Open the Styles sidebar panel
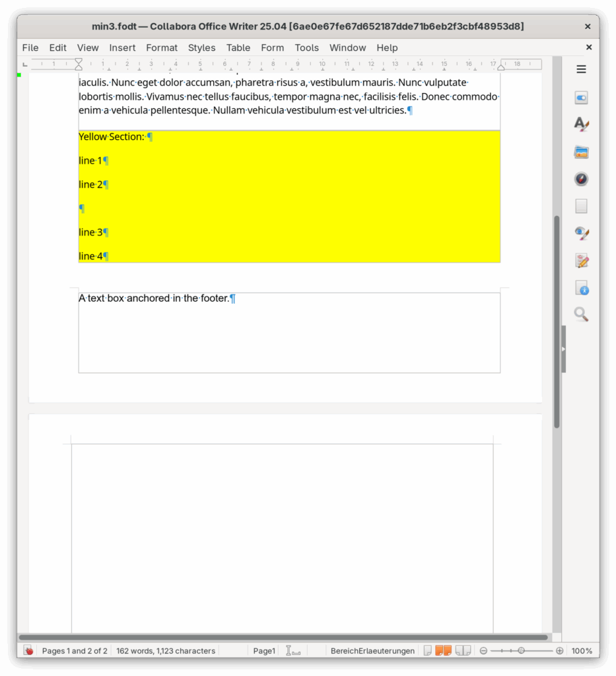This screenshot has width=616, height=676. pyautogui.click(x=581, y=124)
